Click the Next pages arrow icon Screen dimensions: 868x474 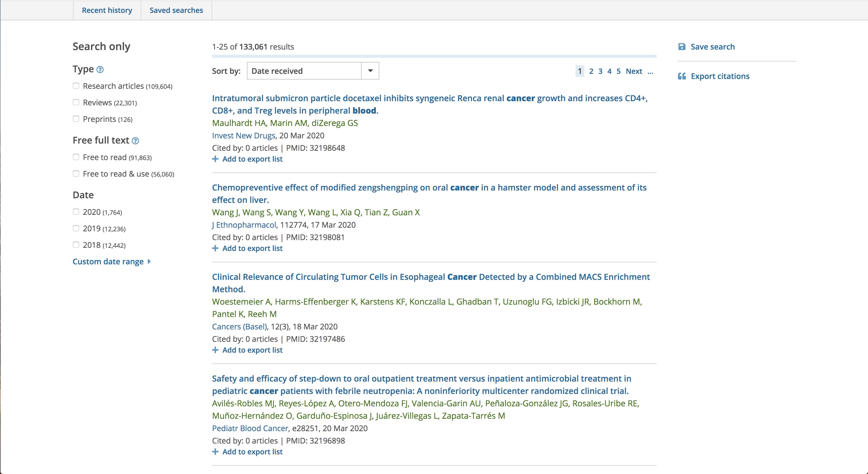tap(634, 71)
